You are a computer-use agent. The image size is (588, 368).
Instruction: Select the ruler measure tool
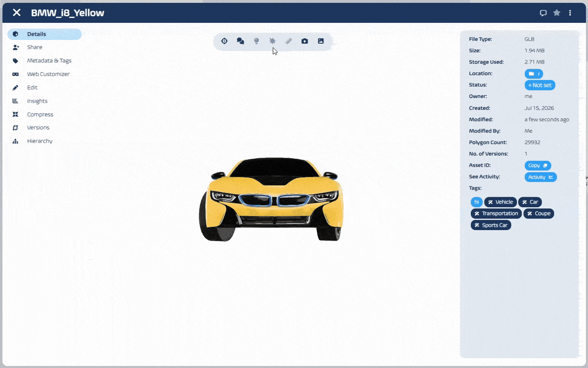(x=289, y=41)
